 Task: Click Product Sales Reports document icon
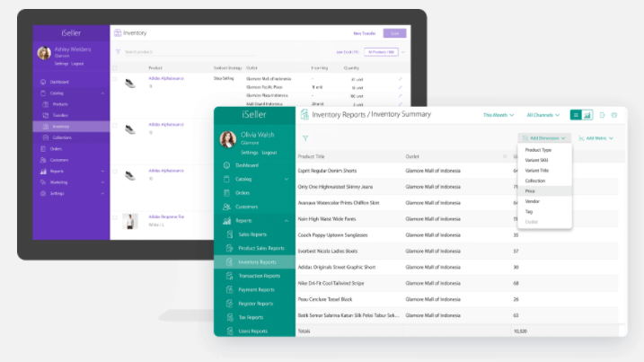[230, 248]
